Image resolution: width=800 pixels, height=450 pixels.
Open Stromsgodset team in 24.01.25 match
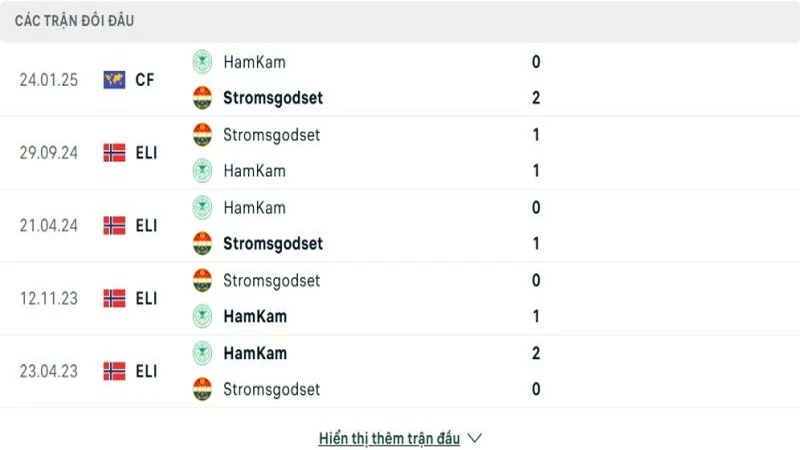[272, 98]
